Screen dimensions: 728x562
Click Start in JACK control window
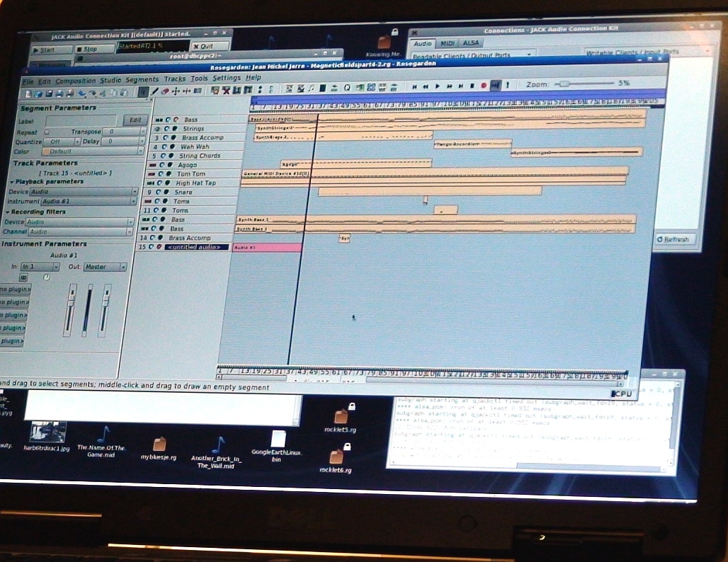pos(51,50)
